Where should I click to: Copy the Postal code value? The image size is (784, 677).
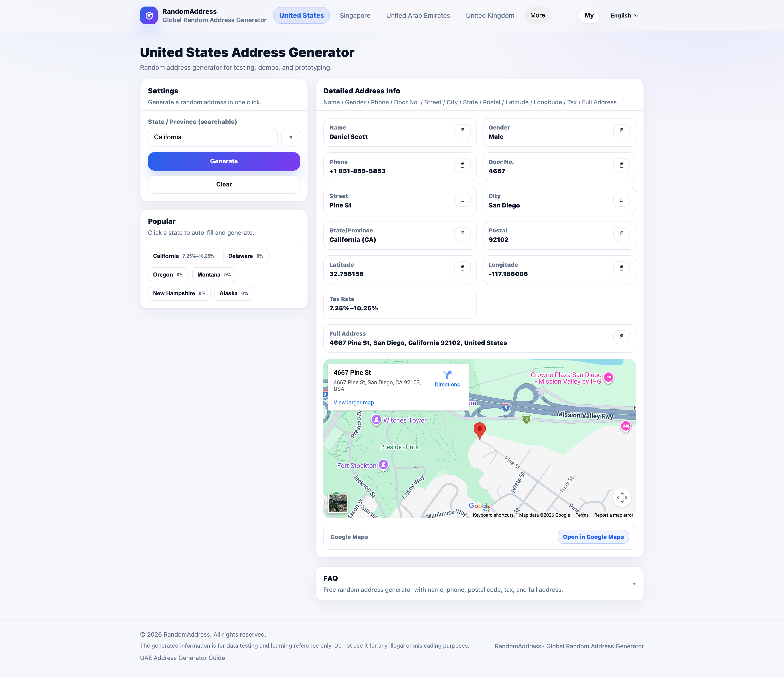point(621,234)
